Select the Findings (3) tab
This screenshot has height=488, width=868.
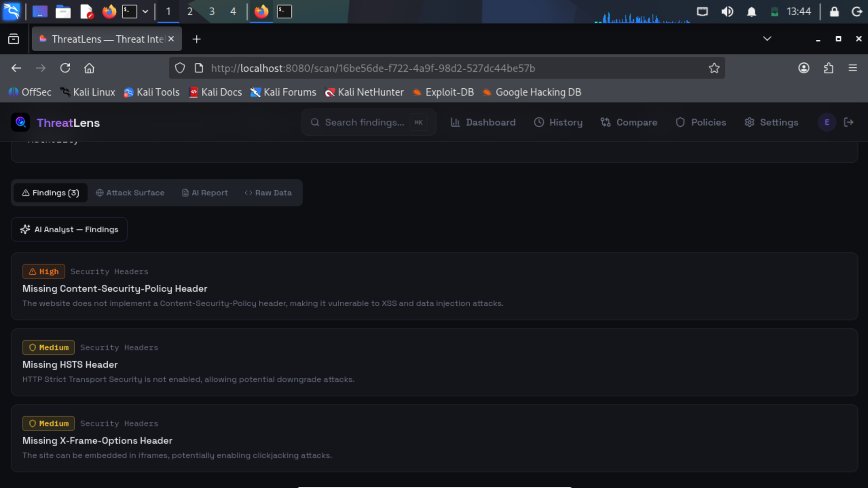[50, 193]
